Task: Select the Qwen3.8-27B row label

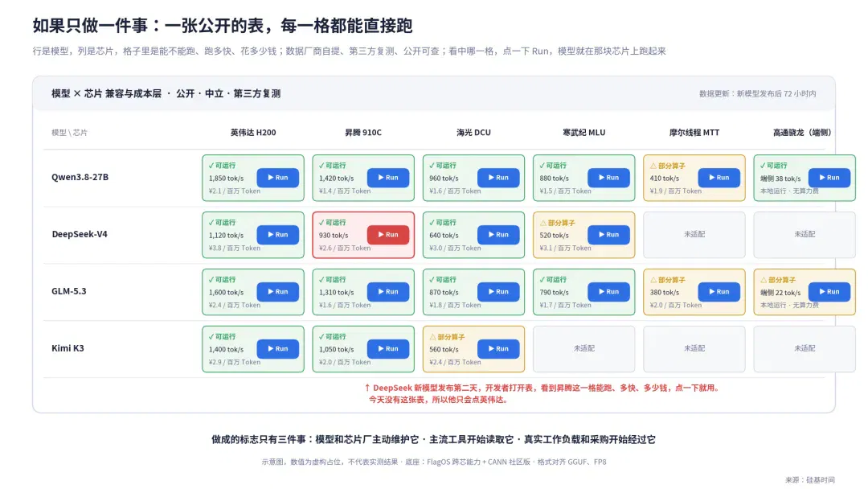Action: pos(80,177)
